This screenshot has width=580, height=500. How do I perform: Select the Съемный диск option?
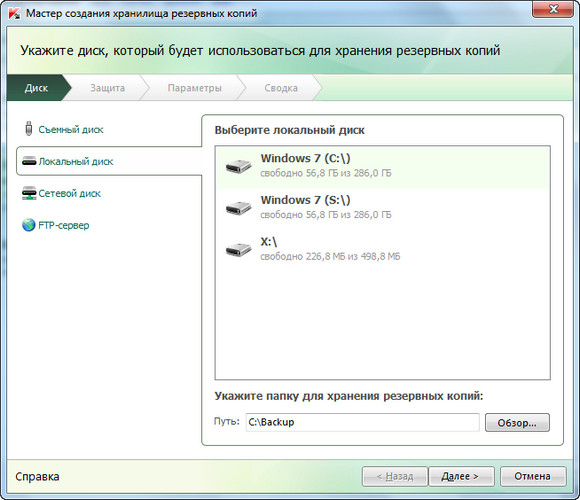click(71, 129)
